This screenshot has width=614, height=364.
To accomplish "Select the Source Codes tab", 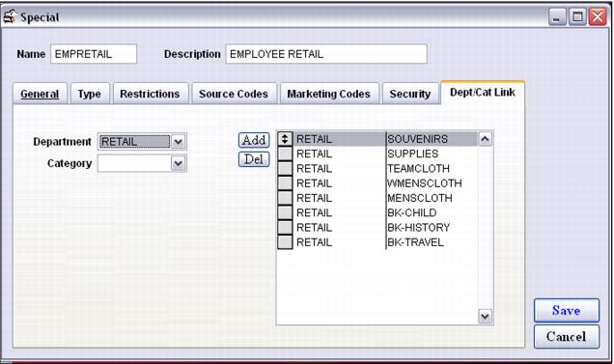I will (x=234, y=94).
